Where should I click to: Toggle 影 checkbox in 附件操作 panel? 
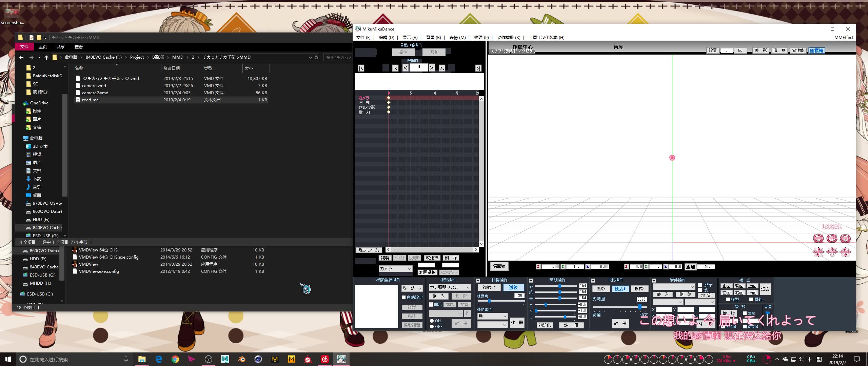700,290
